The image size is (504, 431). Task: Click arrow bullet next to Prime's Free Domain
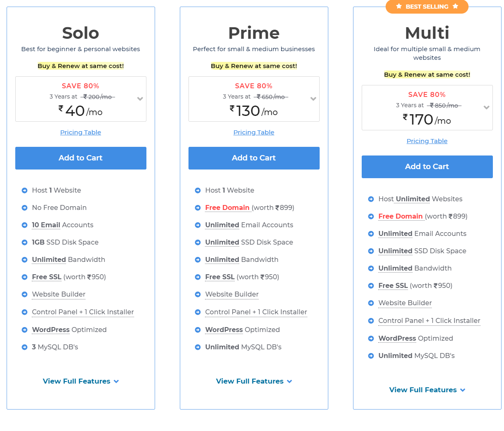(x=198, y=208)
